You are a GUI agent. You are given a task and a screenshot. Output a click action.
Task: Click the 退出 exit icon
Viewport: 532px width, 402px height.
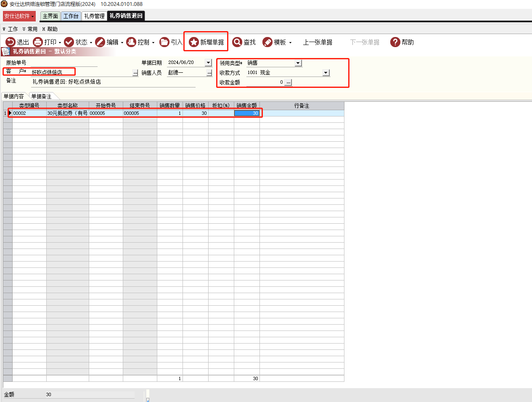click(x=10, y=42)
